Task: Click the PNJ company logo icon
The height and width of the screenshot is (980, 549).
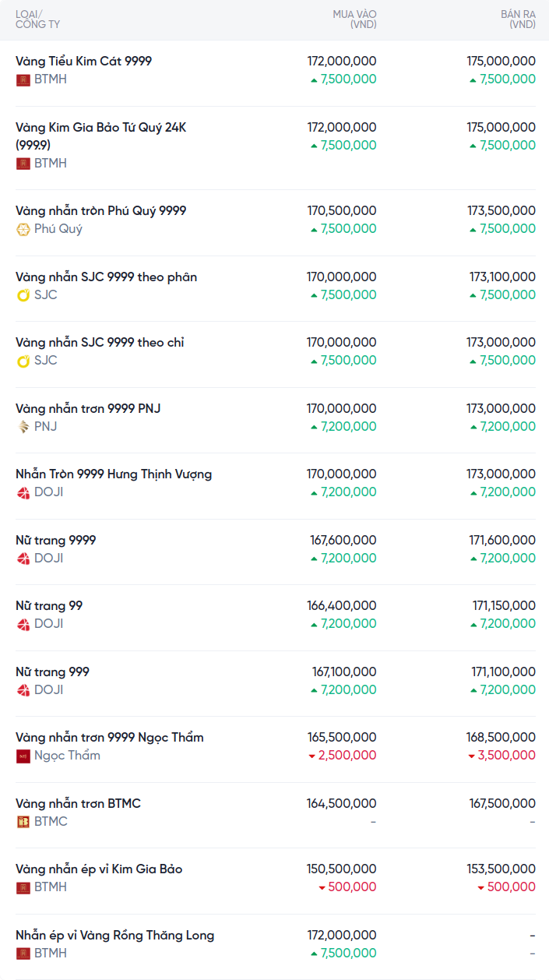Action: 23,427
